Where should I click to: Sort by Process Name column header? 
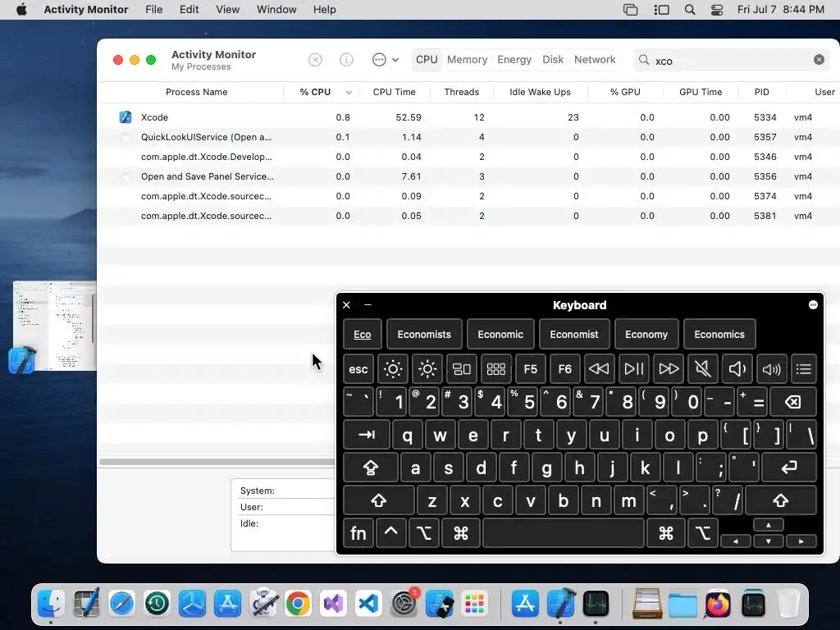(196, 92)
